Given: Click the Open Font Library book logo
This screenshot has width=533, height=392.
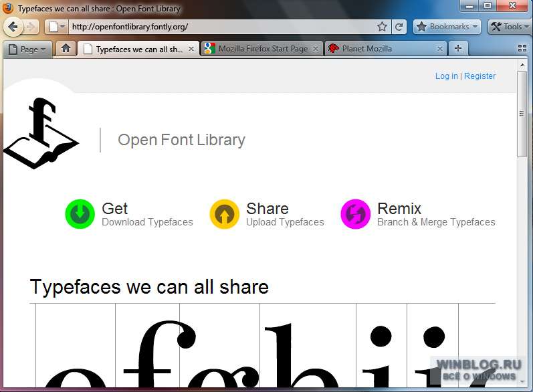Looking at the screenshot, I should click(x=41, y=133).
